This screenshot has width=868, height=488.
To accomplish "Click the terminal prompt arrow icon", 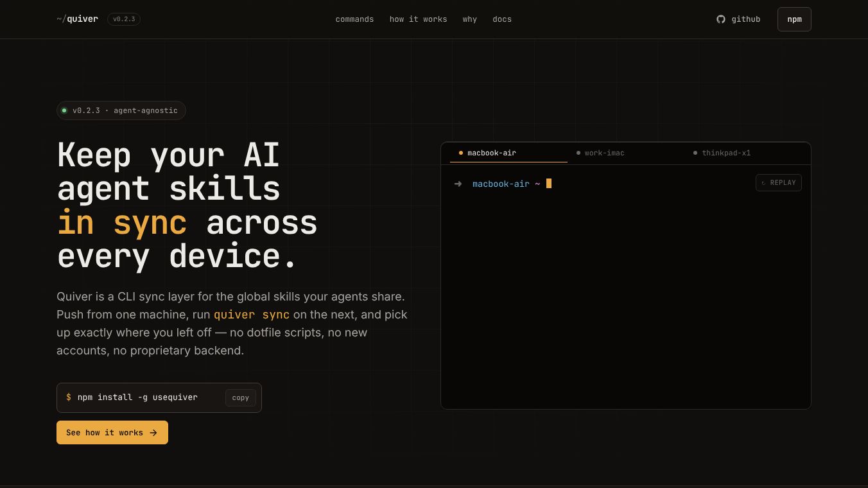I will [x=458, y=184].
